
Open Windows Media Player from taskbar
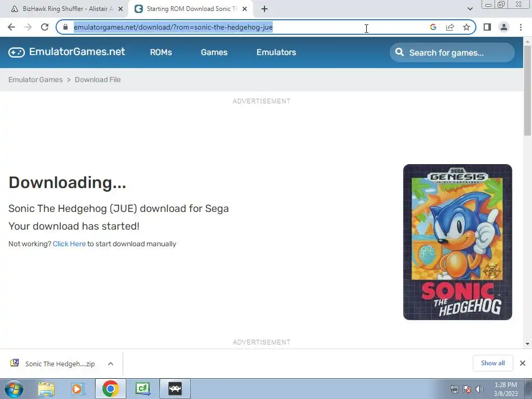point(78,389)
